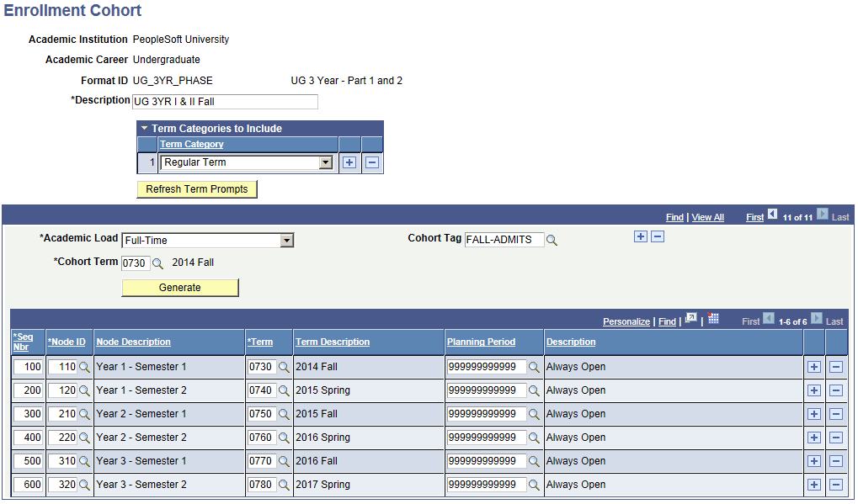Delete the Regular Term category row
The image size is (858, 504).
tap(371, 162)
